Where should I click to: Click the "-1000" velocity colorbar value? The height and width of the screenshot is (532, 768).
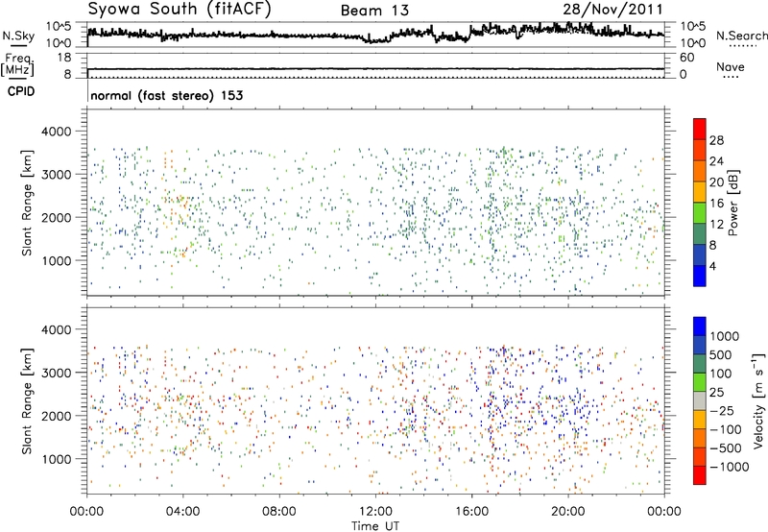point(730,467)
